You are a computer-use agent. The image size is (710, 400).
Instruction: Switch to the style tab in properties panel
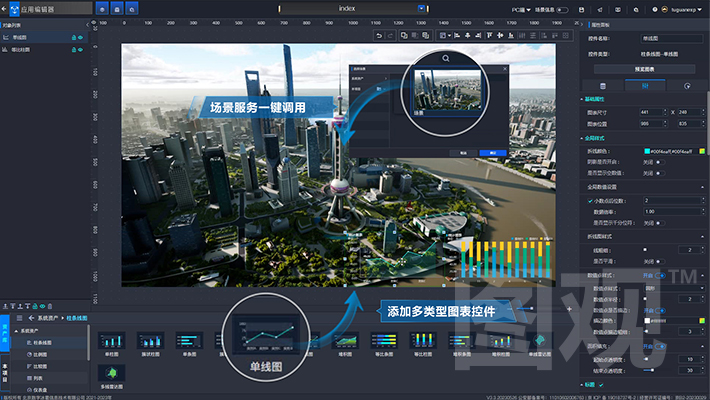(x=643, y=86)
